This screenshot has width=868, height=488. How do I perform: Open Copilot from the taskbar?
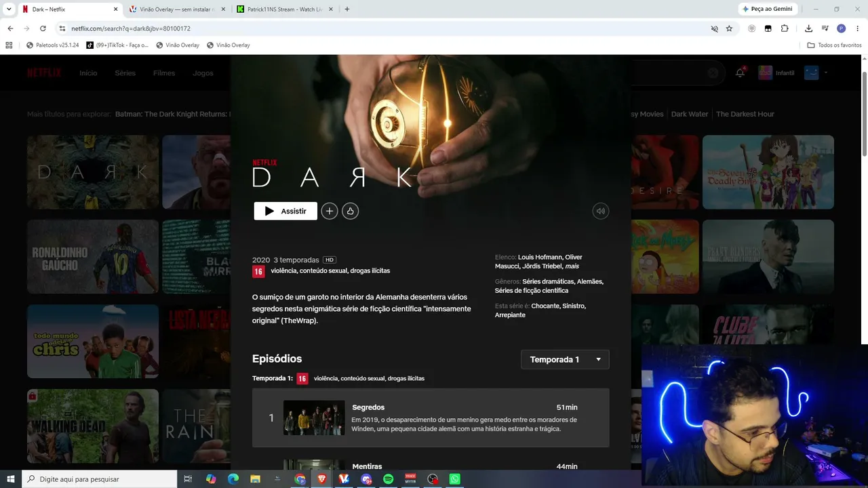click(x=211, y=479)
